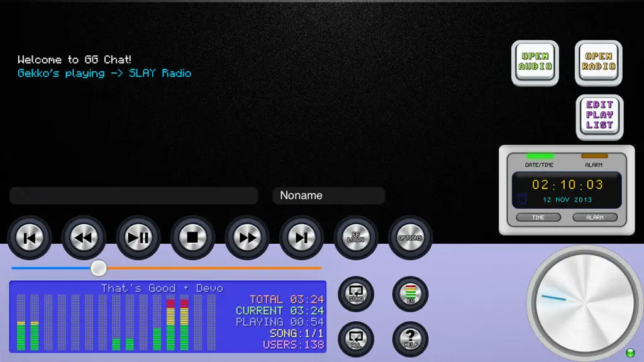Click the song progress slider handle
The image size is (644, 362).
(x=99, y=268)
